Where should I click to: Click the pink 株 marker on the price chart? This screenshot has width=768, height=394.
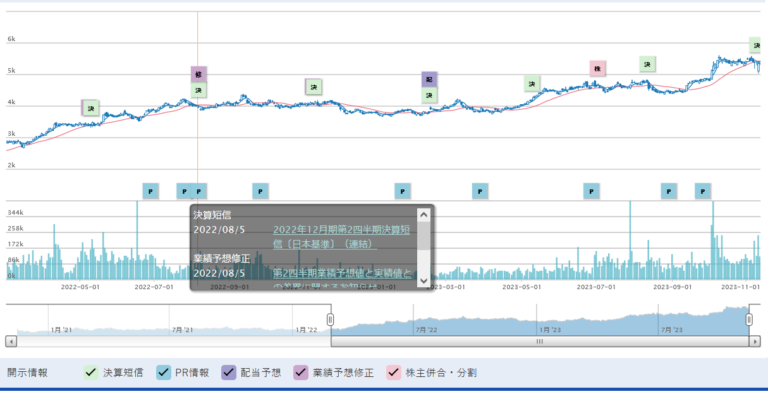coord(598,69)
